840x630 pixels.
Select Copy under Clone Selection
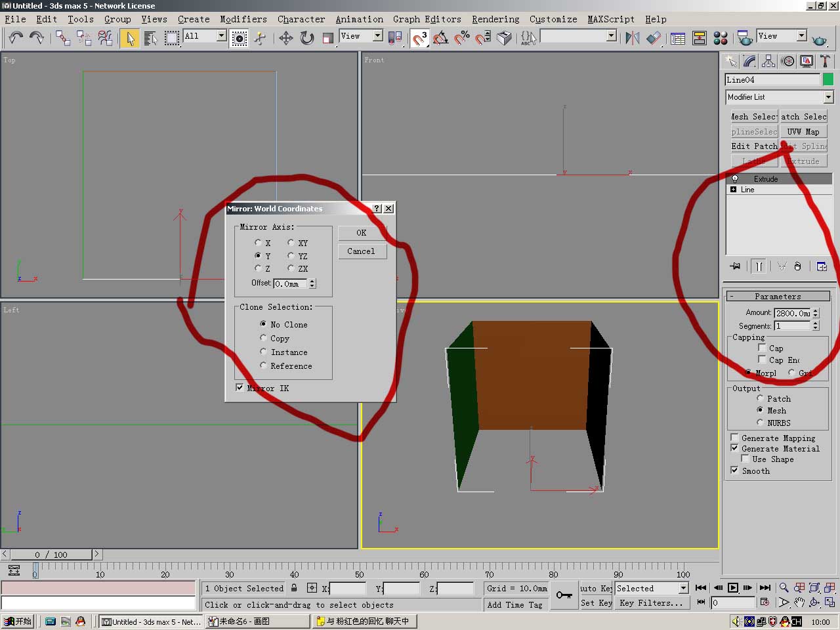pyautogui.click(x=264, y=339)
